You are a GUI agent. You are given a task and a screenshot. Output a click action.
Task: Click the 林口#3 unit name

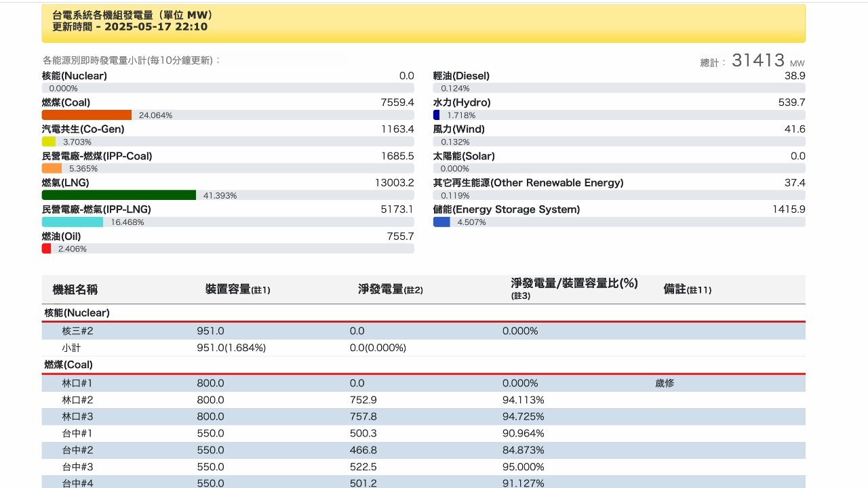(77, 416)
